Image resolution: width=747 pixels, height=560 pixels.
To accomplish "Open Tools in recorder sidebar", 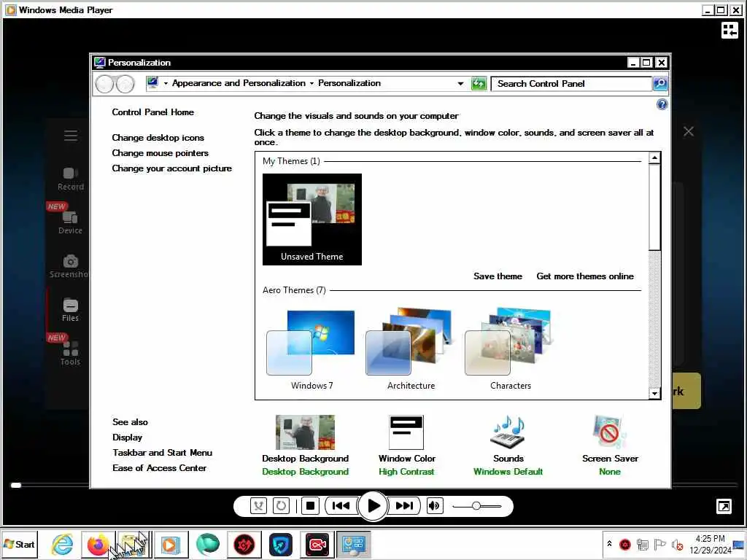I will (70, 354).
